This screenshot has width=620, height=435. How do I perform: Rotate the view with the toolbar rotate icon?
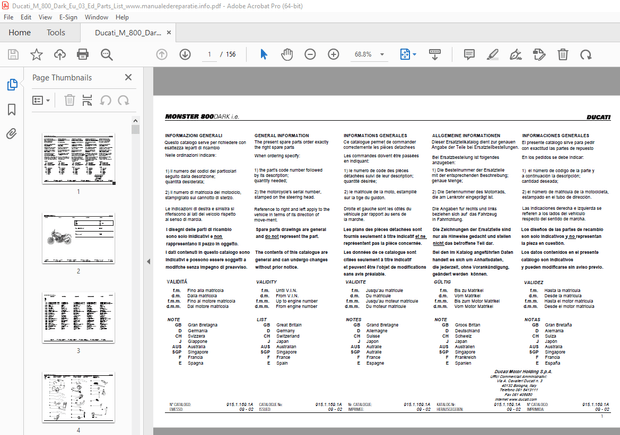(586, 55)
